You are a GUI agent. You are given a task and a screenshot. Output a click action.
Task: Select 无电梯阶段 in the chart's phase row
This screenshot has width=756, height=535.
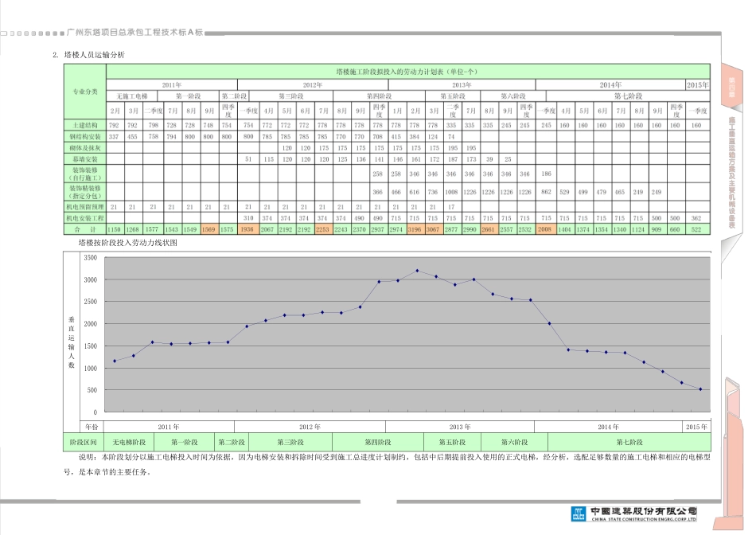(x=129, y=443)
